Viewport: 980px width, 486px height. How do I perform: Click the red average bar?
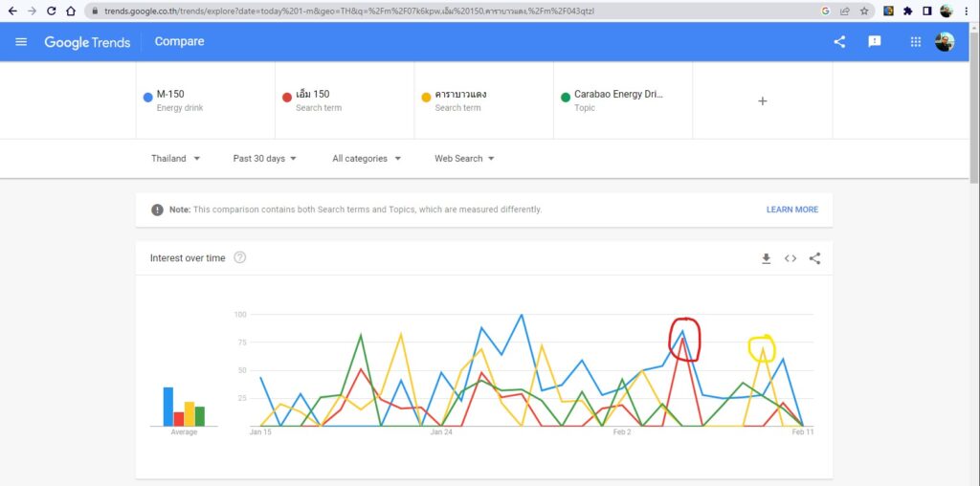tap(179, 419)
